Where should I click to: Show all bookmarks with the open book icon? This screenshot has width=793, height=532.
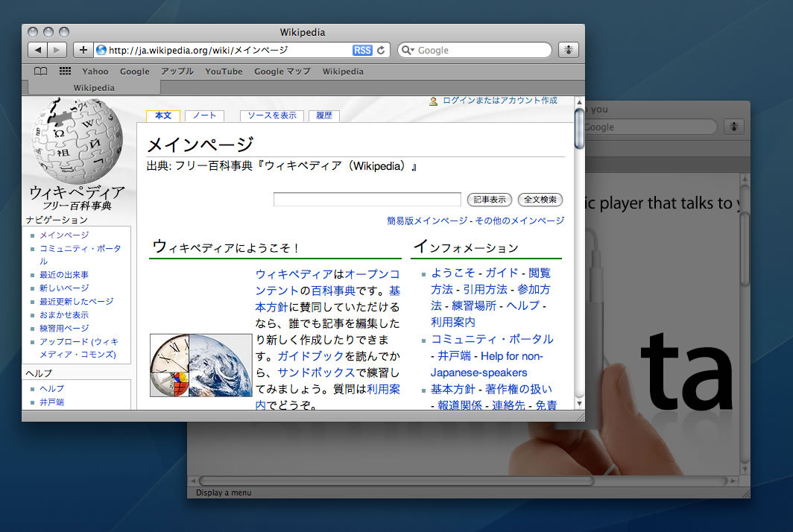tap(40, 72)
